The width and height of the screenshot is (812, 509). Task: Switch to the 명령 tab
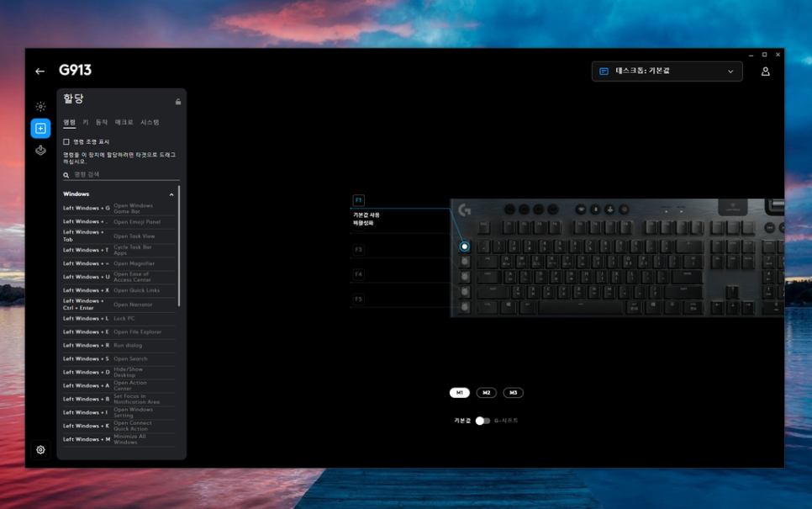[70, 122]
